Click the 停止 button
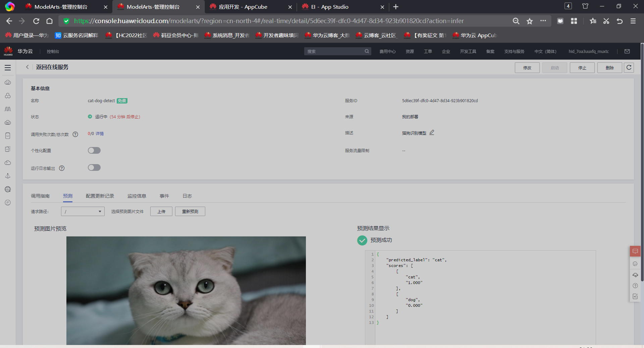The width and height of the screenshot is (644, 348). click(x=582, y=68)
